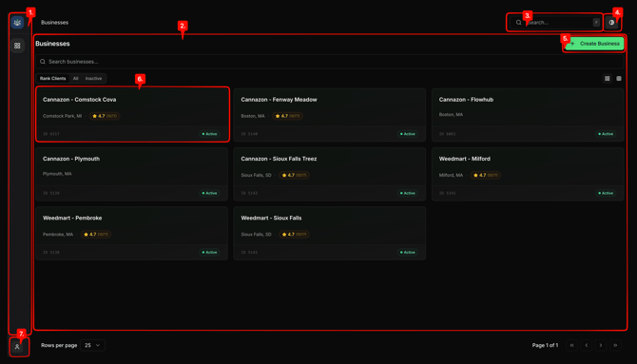Click the ID number on Comstock Cova card
The height and width of the screenshot is (364, 637).
click(x=51, y=134)
